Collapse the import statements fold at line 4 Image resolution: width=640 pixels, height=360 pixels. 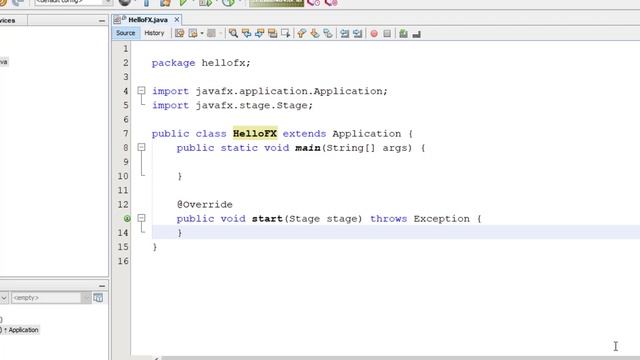click(x=141, y=90)
